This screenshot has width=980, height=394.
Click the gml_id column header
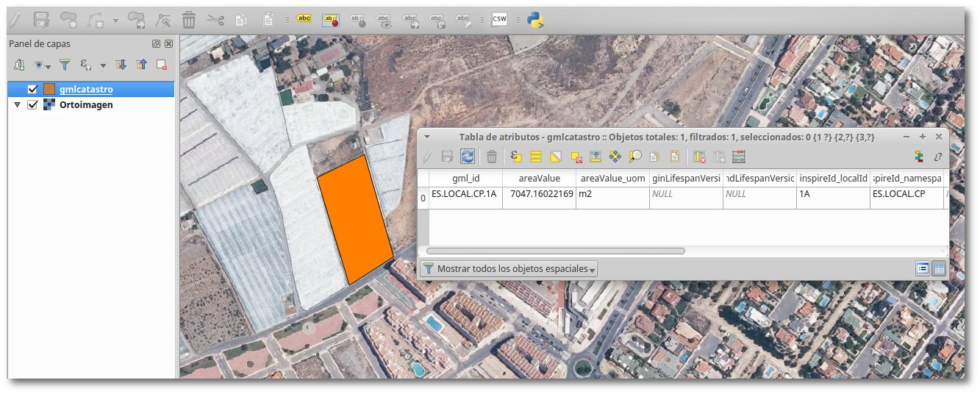click(x=465, y=179)
